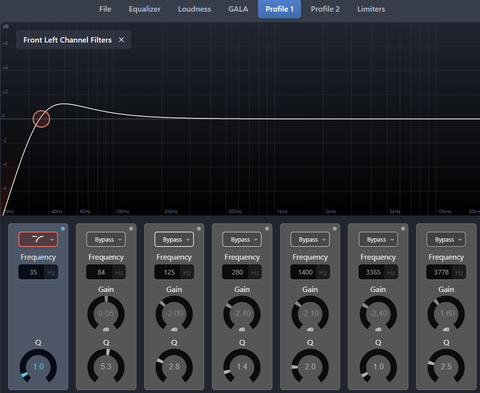Open the Bypass dropdown for the 125 Hz band
The width and height of the screenshot is (480, 393).
(x=174, y=239)
